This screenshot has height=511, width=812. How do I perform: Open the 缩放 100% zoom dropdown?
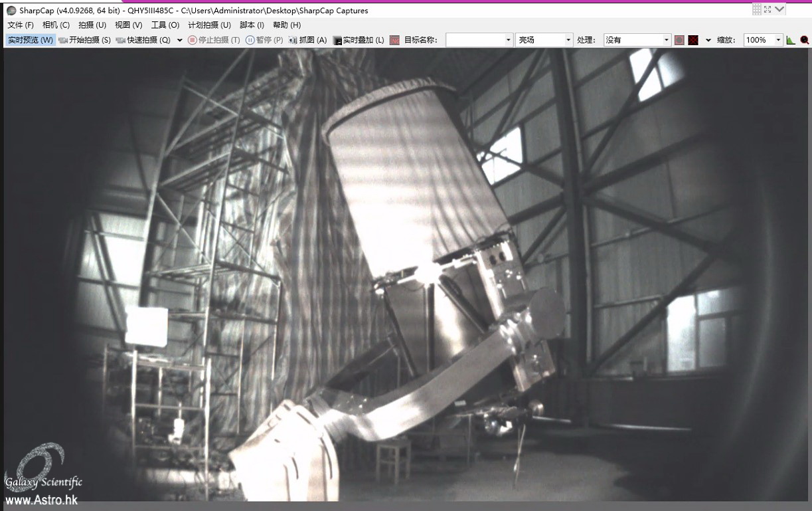point(763,40)
